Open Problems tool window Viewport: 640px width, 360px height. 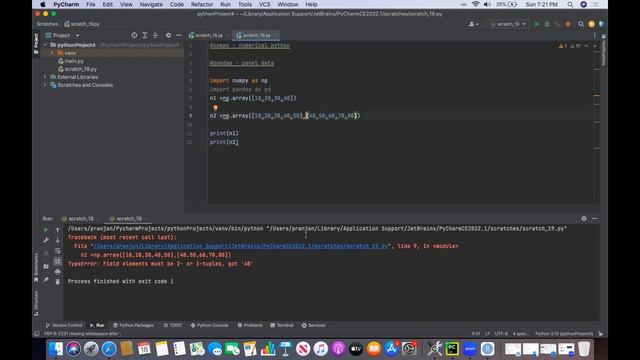click(250, 325)
